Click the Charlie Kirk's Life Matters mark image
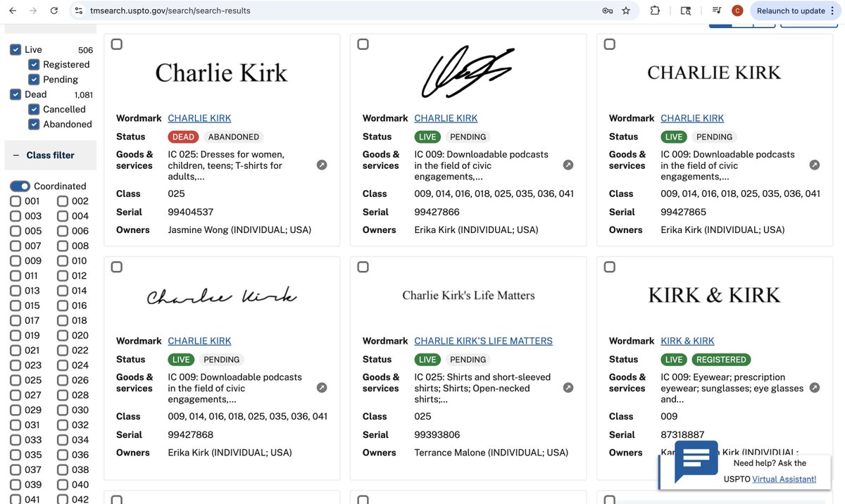 pyautogui.click(x=468, y=295)
